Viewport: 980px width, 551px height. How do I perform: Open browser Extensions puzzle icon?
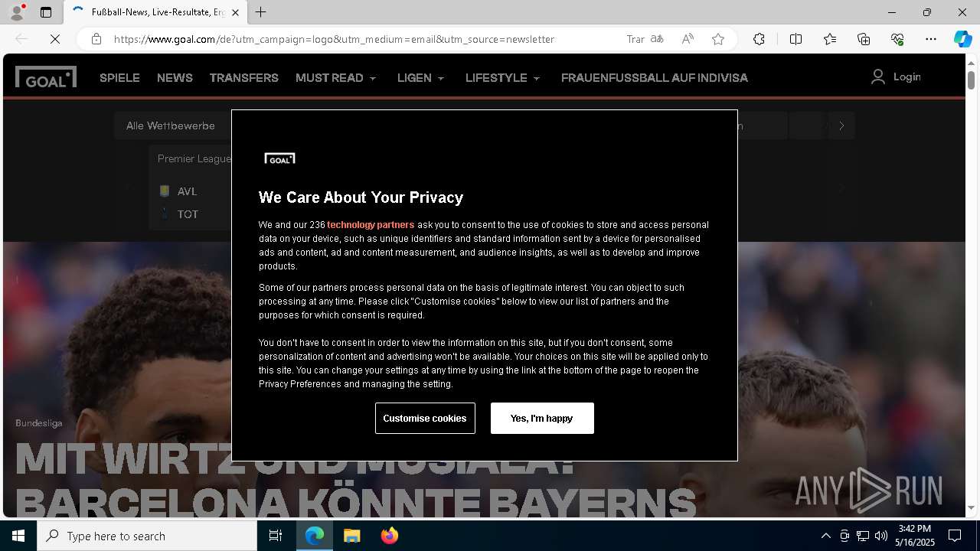click(759, 39)
